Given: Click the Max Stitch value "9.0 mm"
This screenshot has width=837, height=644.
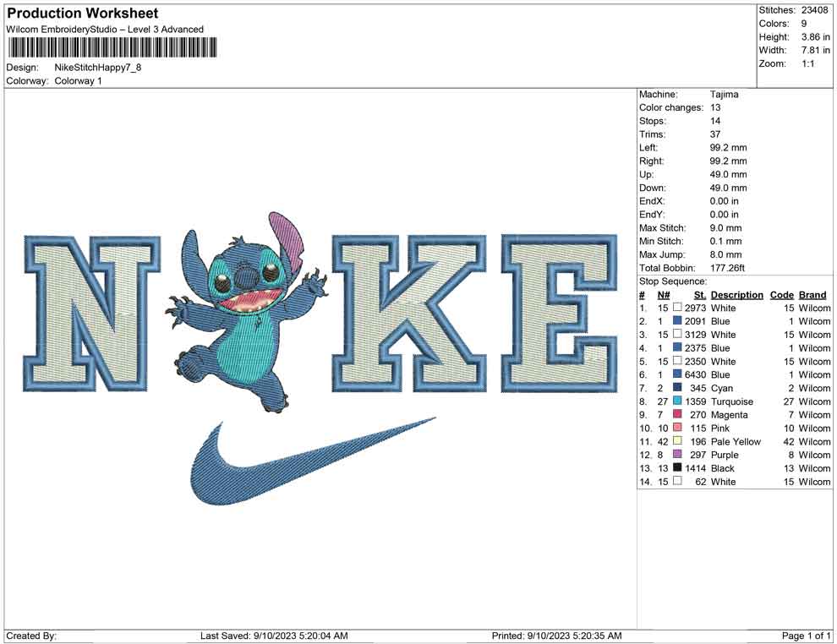Looking at the screenshot, I should (726, 228).
